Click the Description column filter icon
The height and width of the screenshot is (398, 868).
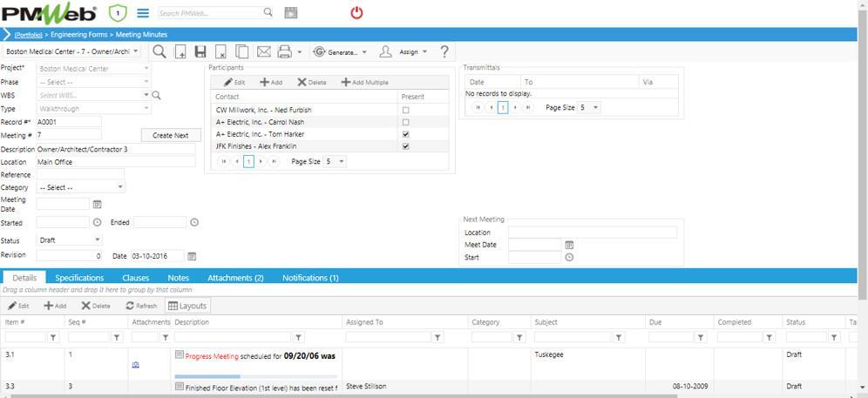298,337
